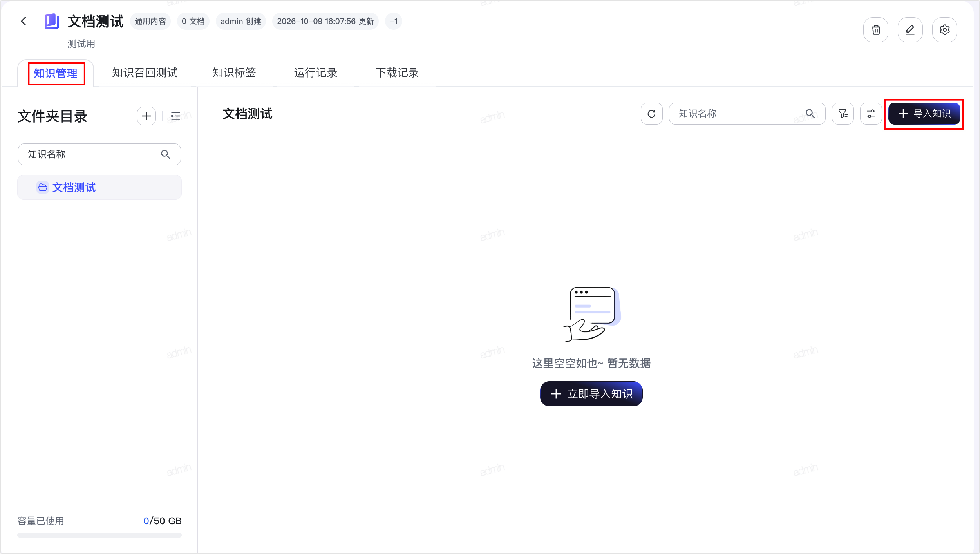The width and height of the screenshot is (980, 554).
Task: Open the 知识标签 tab
Action: (x=234, y=73)
